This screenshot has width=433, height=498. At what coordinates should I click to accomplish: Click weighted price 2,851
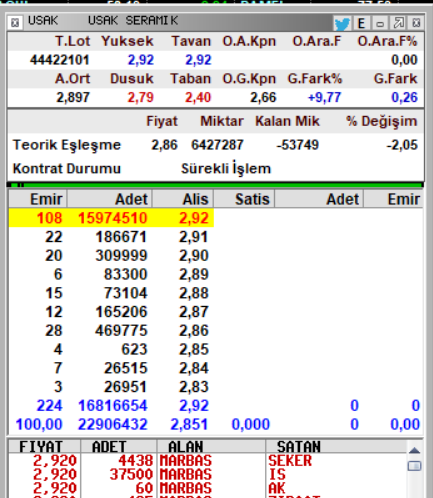coord(189,424)
